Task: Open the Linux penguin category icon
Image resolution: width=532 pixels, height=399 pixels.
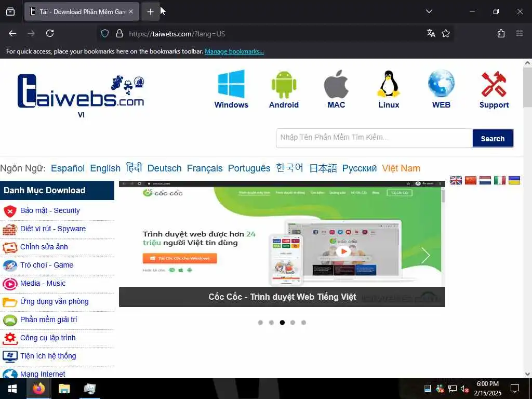Action: tap(389, 84)
